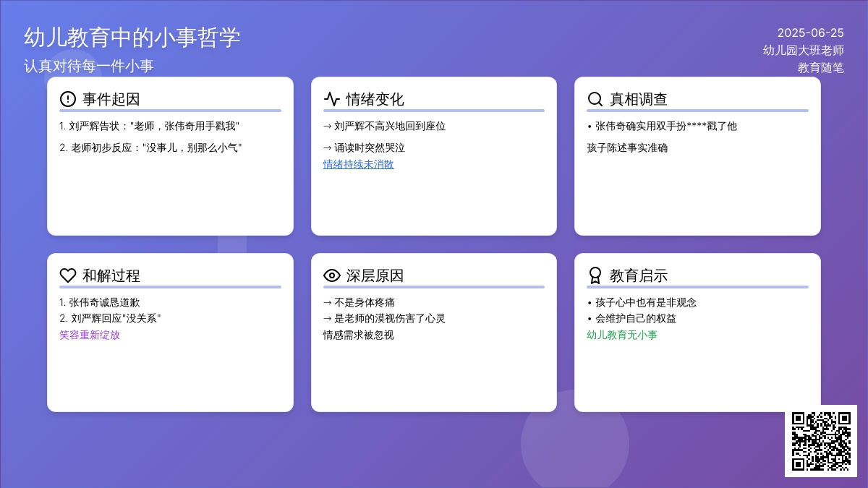Click the green 幼儿教育无小事 text
This screenshot has width=868, height=488.
pos(622,335)
